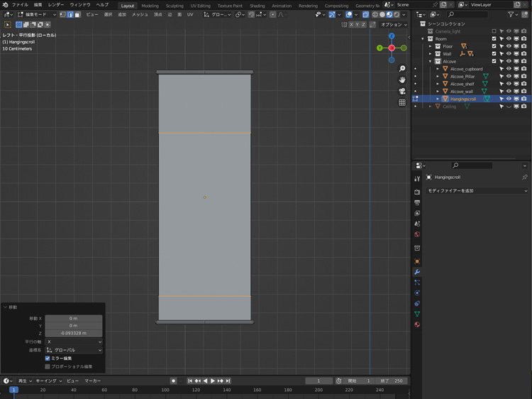Enable the Camera_light collection checkbox
The width and height of the screenshot is (532, 399).
pyautogui.click(x=494, y=31)
